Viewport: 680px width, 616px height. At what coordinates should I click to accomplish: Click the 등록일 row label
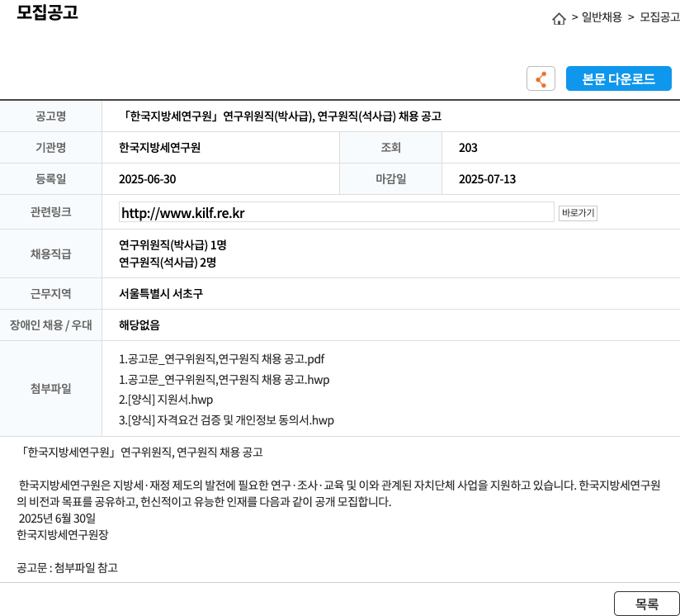[x=50, y=179]
